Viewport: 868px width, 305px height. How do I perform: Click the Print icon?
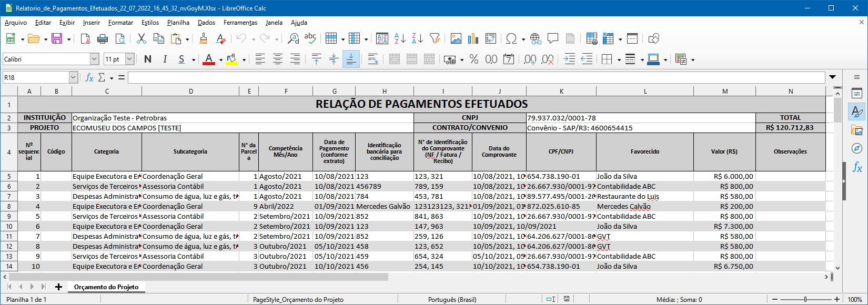coord(103,38)
